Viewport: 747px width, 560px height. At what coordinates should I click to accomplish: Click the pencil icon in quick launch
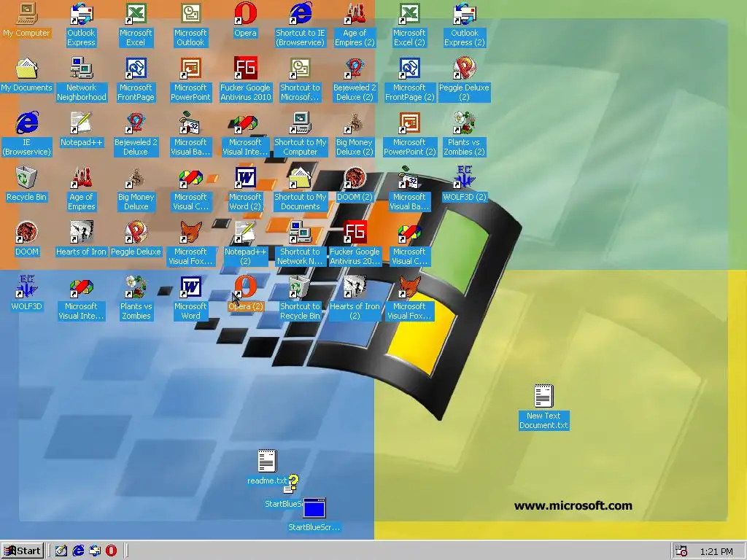tap(61, 551)
